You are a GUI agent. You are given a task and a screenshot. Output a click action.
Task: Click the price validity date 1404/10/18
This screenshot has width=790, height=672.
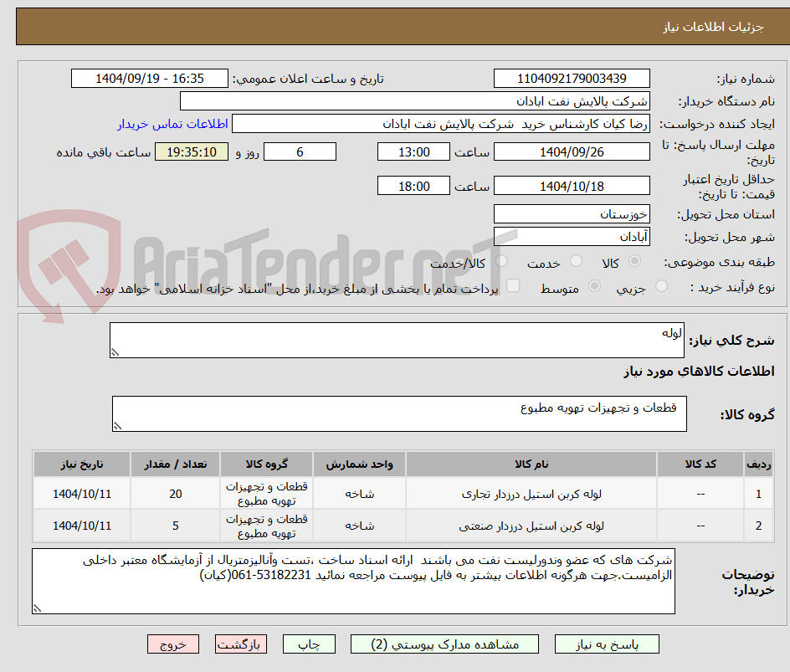click(x=572, y=186)
